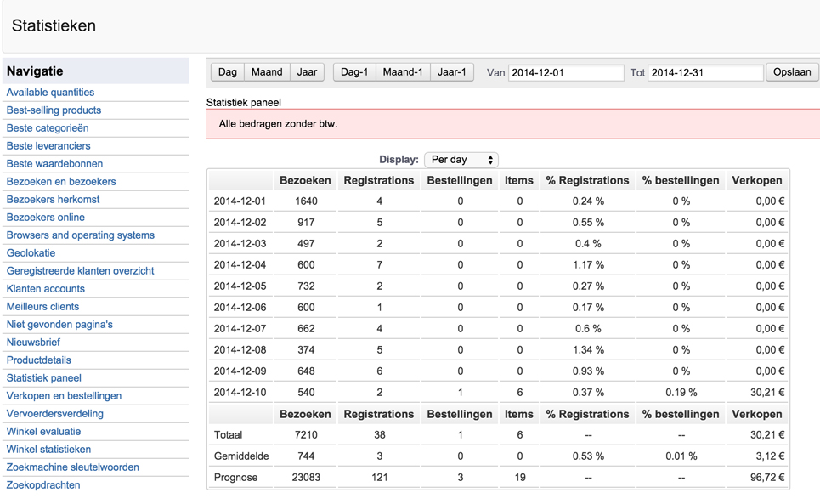Select the 2014-12-10 date cell
Screen dimensions: 820x504
(x=240, y=393)
